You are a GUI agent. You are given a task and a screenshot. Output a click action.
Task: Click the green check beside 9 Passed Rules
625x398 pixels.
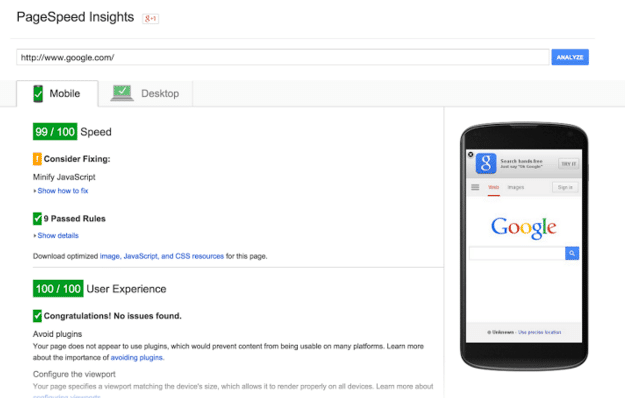tap(37, 218)
